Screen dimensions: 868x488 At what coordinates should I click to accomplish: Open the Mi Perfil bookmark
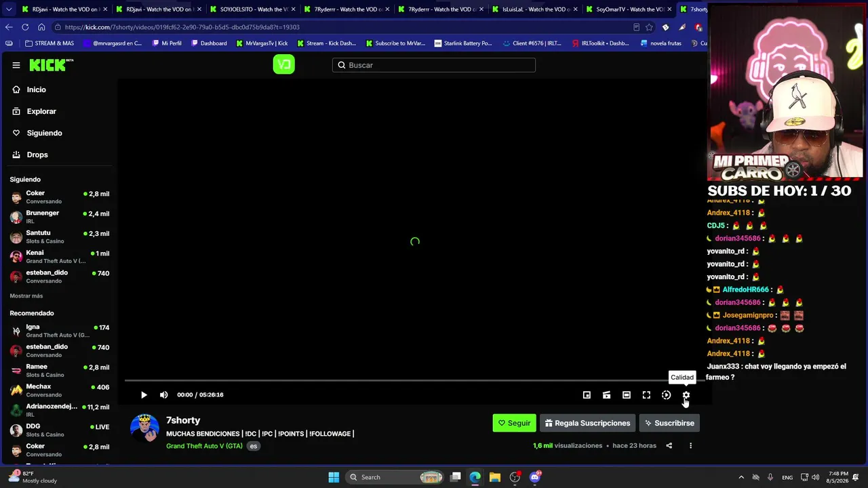click(x=167, y=43)
